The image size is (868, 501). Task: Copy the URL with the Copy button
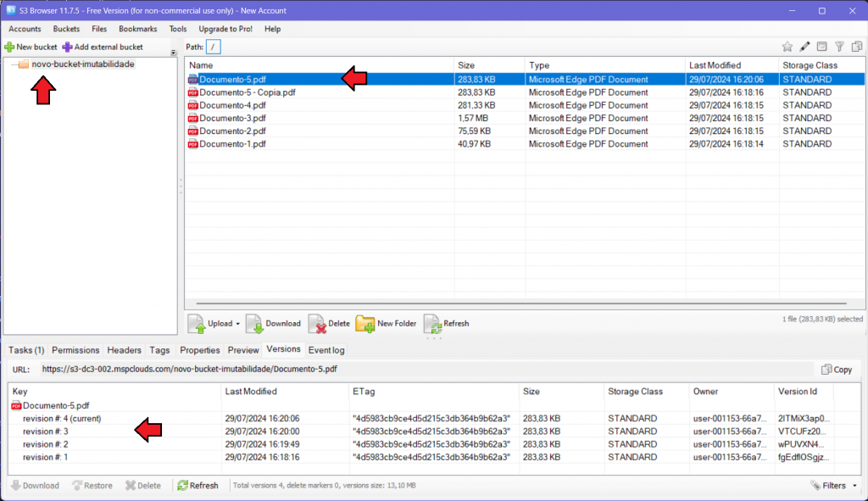tap(837, 370)
